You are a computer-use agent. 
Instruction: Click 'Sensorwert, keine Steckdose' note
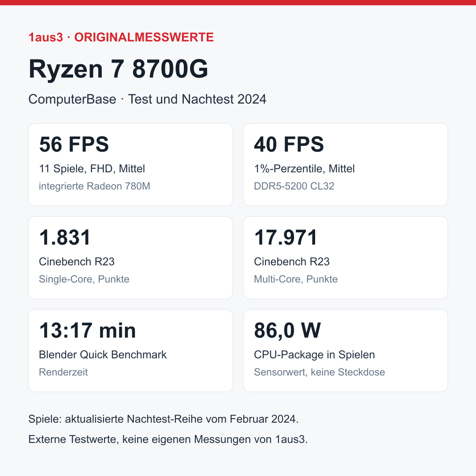pos(320,372)
